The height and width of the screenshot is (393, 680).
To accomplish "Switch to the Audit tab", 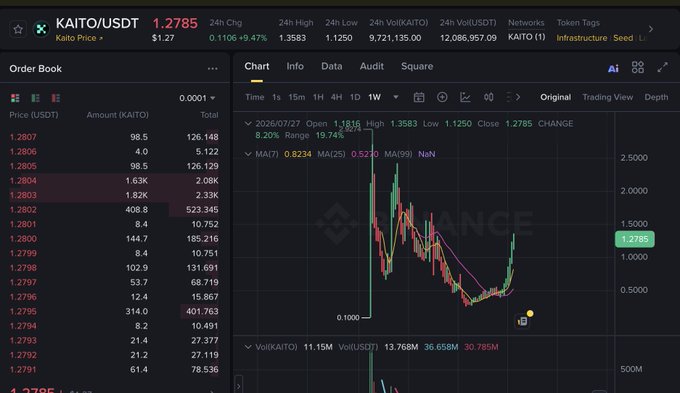I will click(x=372, y=66).
